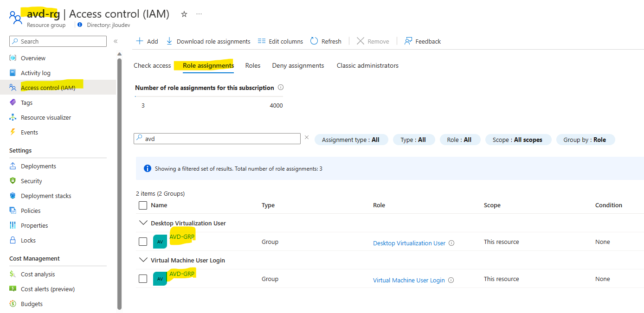Toggle the select-all checkbox in table header
Viewport: 644px width, 313px height.
point(143,205)
